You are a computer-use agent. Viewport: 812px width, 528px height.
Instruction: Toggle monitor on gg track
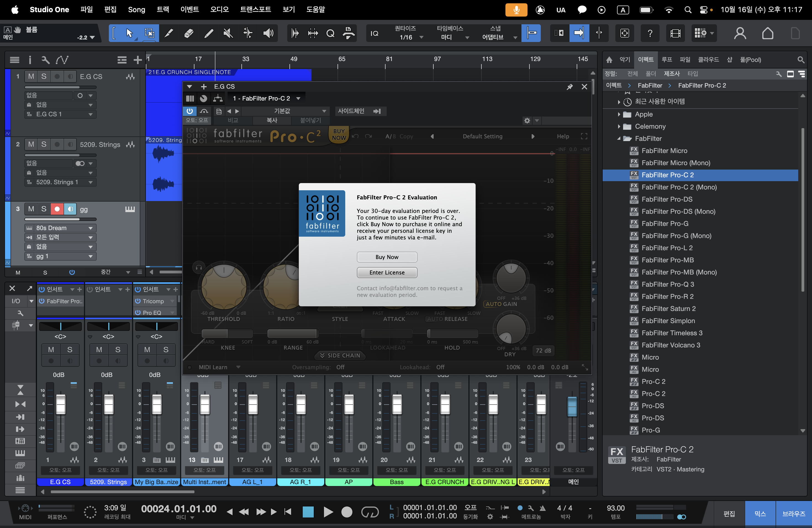[x=70, y=209]
